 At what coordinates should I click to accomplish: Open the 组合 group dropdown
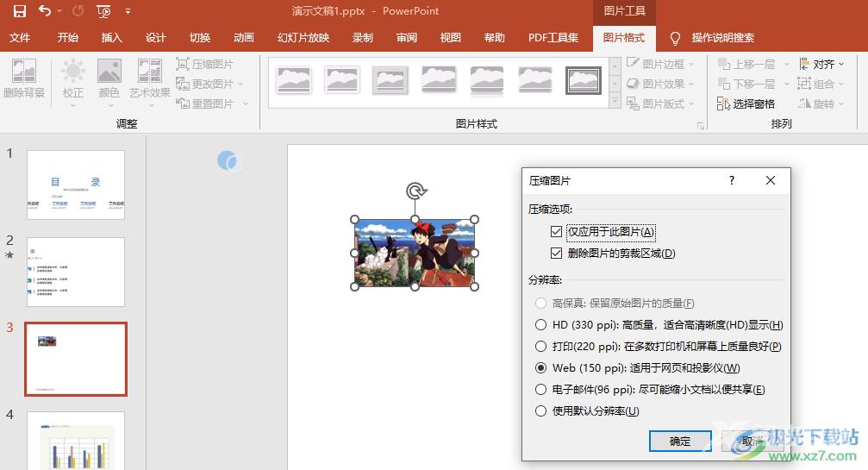click(x=821, y=85)
